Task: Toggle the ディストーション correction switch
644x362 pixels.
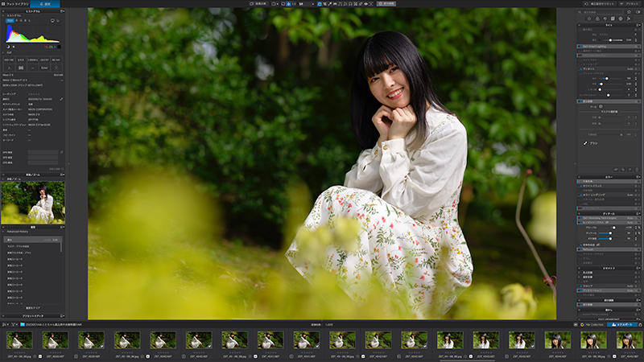Action: (580, 290)
